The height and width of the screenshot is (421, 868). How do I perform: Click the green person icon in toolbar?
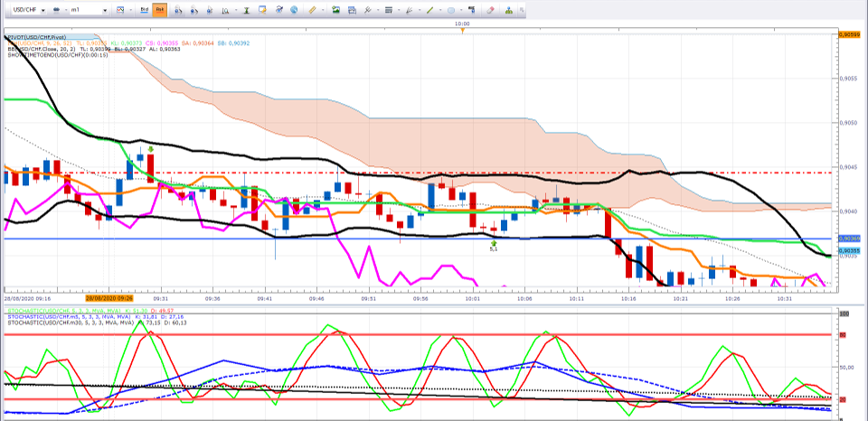509,11
